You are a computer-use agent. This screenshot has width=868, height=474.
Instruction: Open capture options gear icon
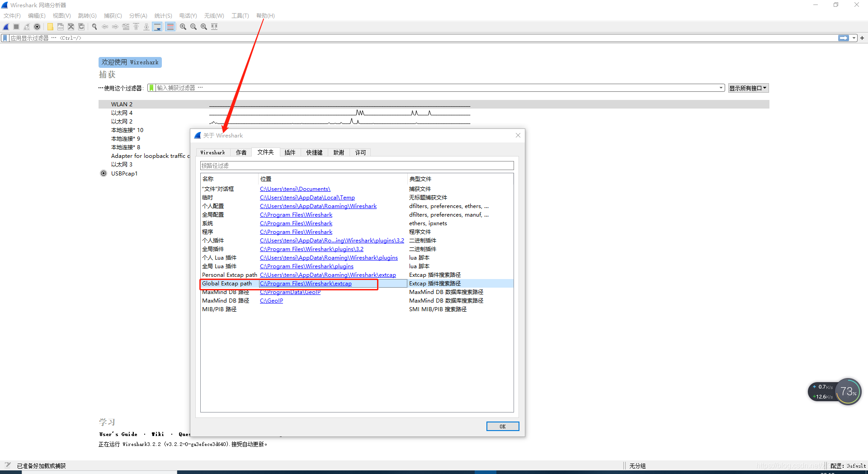pos(37,27)
